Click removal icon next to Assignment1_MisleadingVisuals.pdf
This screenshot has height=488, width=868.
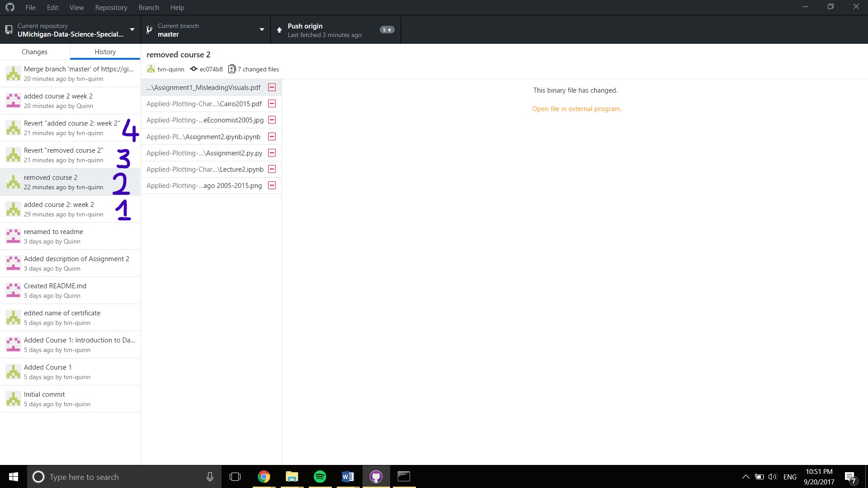pos(272,87)
